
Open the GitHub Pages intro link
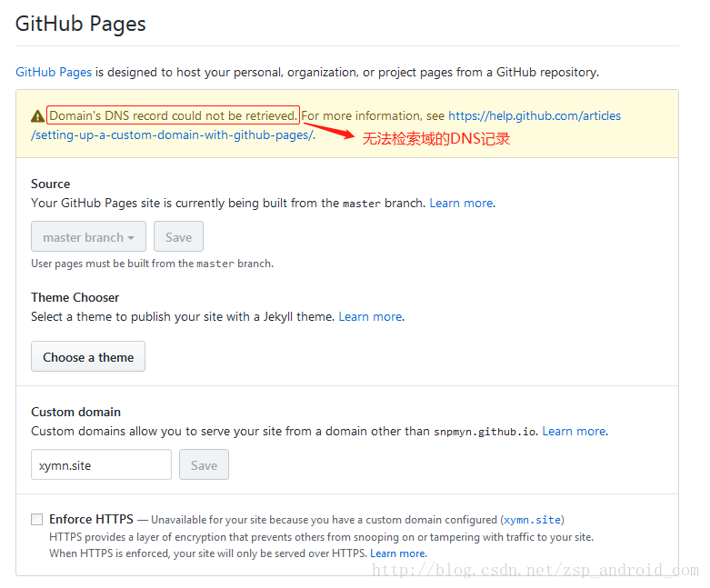pyautogui.click(x=54, y=72)
